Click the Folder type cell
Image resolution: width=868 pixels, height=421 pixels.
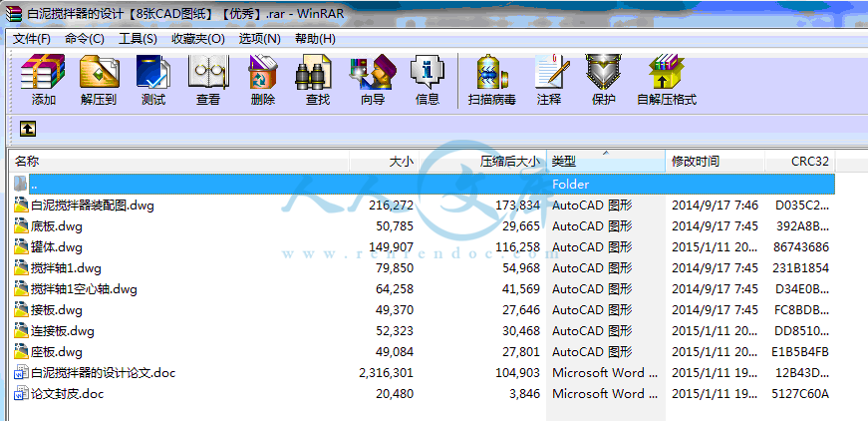click(571, 184)
